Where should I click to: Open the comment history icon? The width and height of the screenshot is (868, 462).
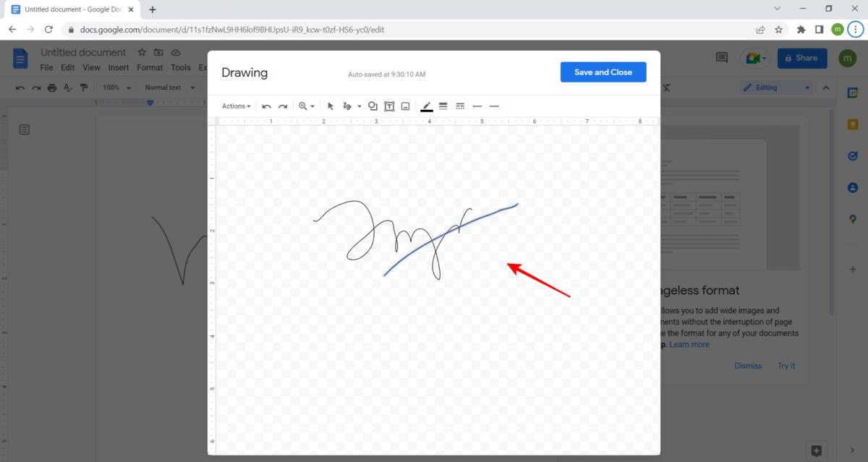(721, 58)
